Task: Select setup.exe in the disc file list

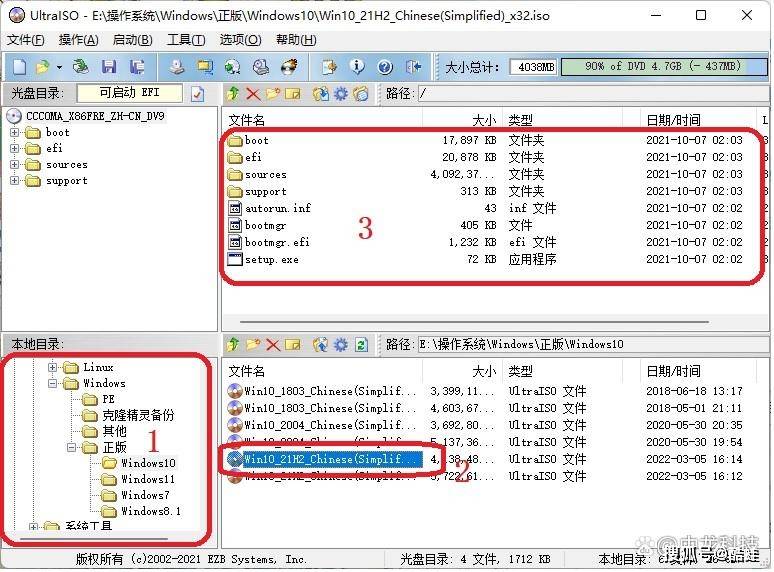Action: pos(271,260)
